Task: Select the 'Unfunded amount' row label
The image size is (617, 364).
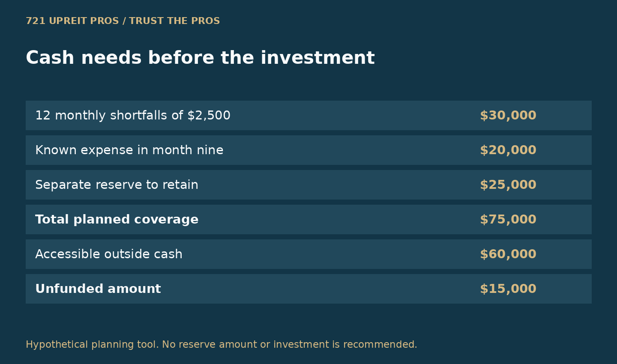Action: point(98,289)
